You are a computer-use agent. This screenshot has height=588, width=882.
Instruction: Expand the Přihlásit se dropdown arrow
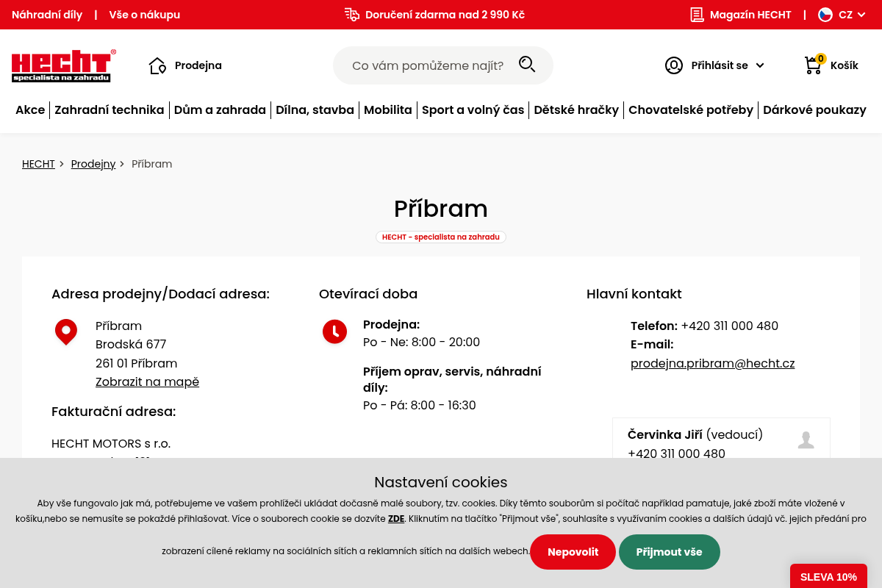pos(760,65)
